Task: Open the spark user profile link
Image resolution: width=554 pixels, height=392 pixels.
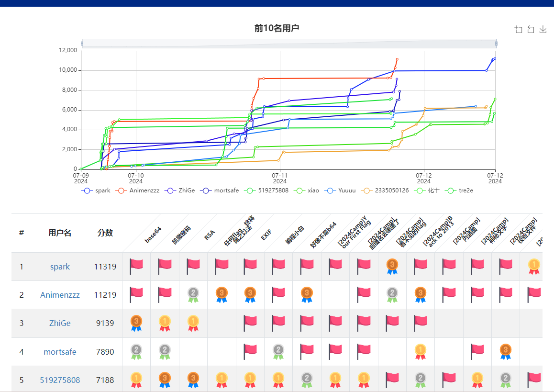Action: tap(60, 267)
